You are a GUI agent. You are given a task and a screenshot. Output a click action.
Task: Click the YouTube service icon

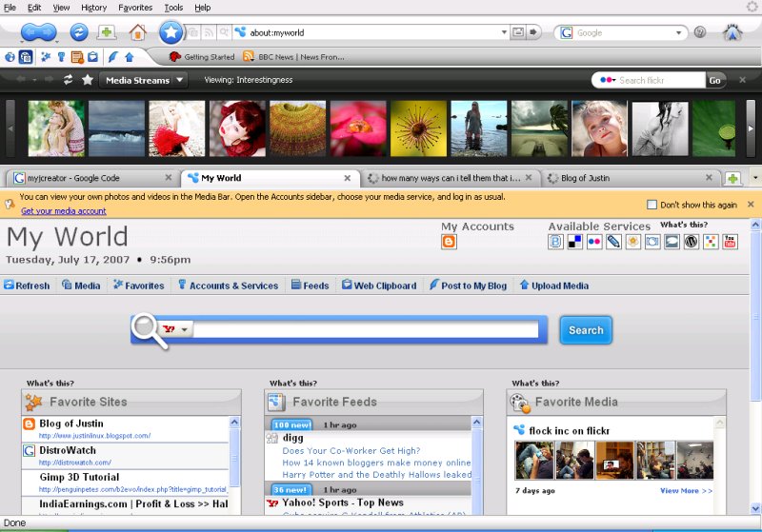click(731, 242)
